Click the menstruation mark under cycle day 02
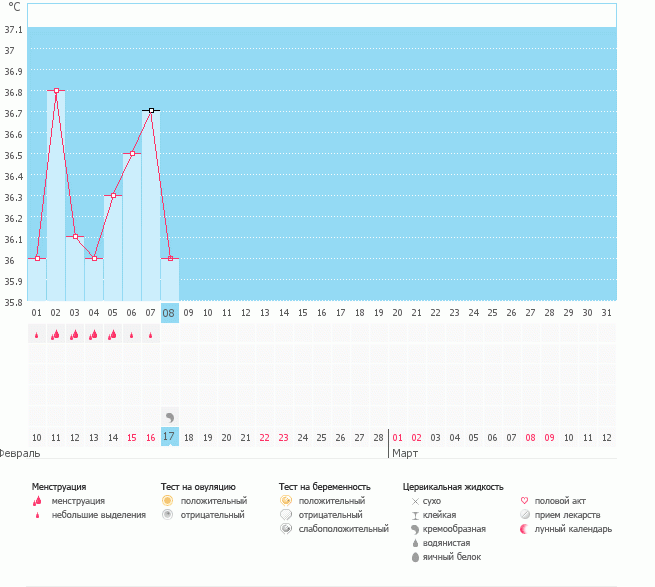 (x=55, y=335)
